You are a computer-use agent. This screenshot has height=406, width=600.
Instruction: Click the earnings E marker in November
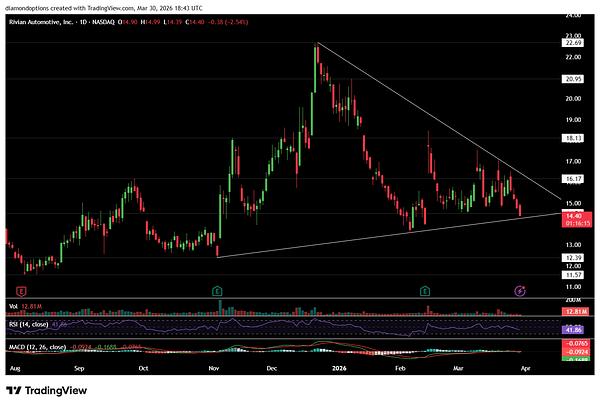tap(217, 291)
